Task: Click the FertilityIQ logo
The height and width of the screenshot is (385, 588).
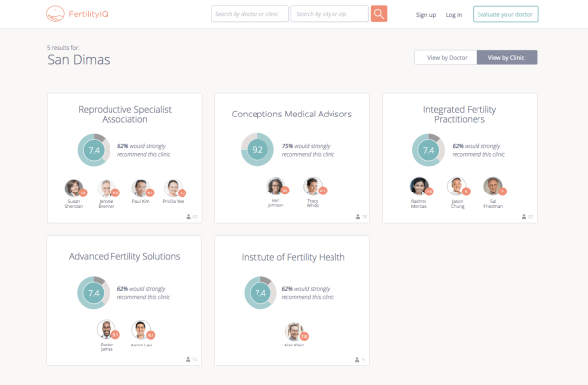Action: 77,14
